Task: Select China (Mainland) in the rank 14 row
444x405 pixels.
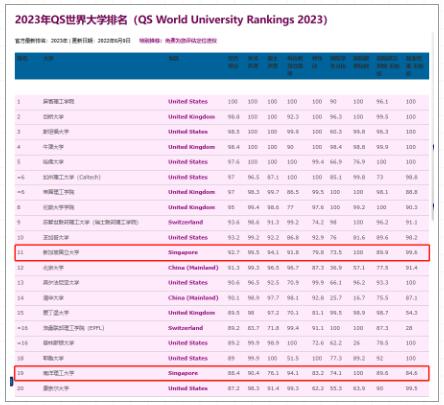Action: tap(193, 298)
